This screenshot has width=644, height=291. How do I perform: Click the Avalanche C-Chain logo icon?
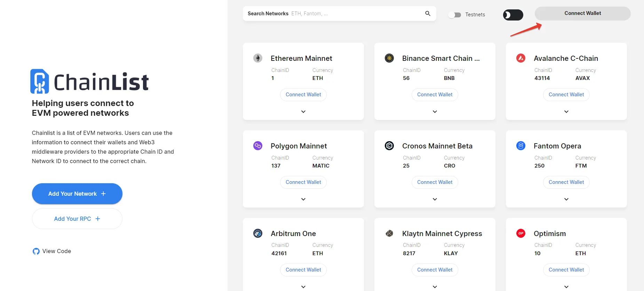coord(520,58)
